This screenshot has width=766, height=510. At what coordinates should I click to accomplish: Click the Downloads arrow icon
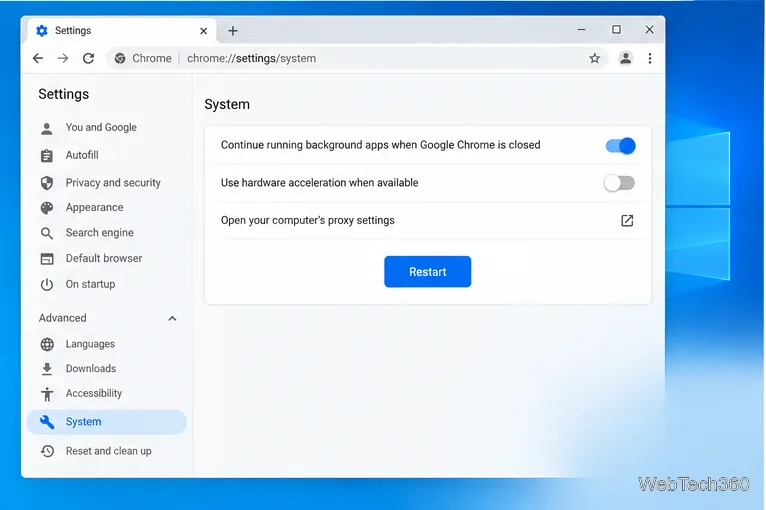(47, 369)
